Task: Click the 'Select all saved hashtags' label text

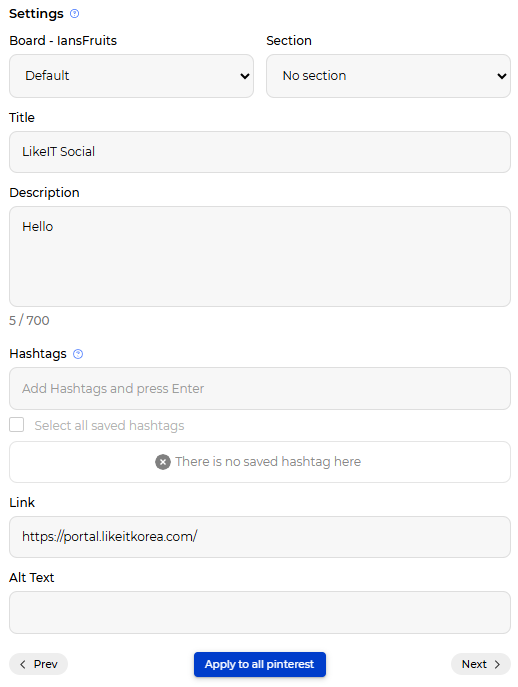Action: coord(109,425)
